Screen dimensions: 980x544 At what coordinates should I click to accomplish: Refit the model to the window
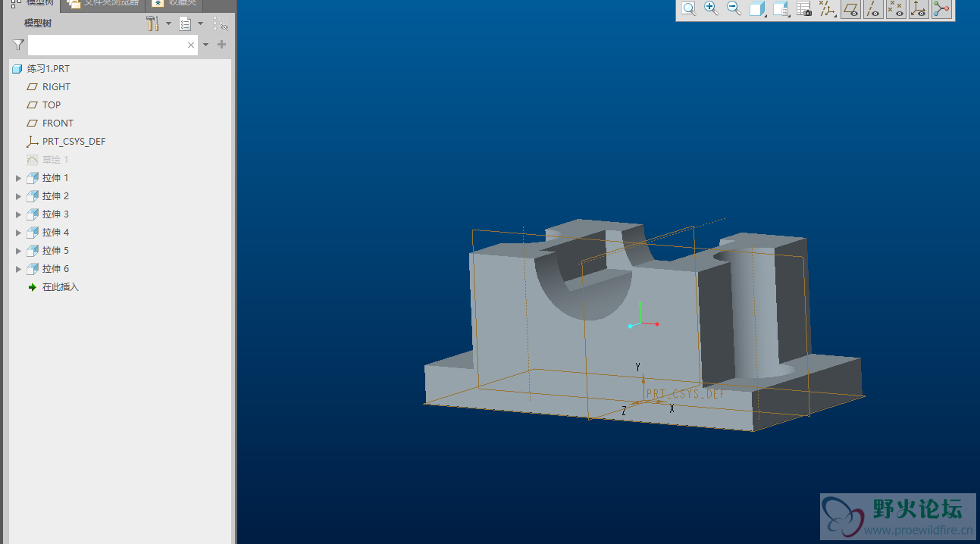pos(688,9)
